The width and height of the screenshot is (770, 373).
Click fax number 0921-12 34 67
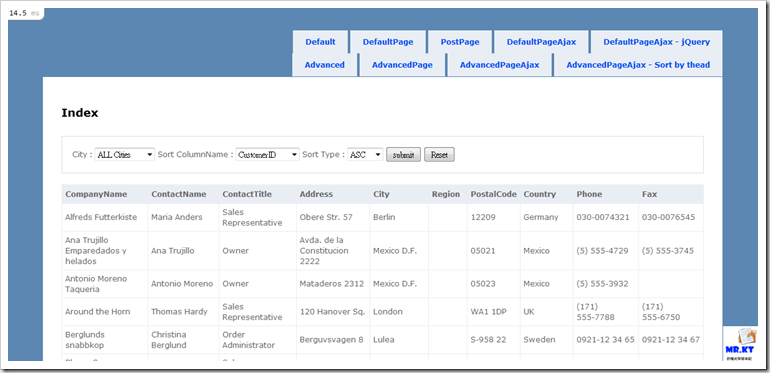[671, 340]
